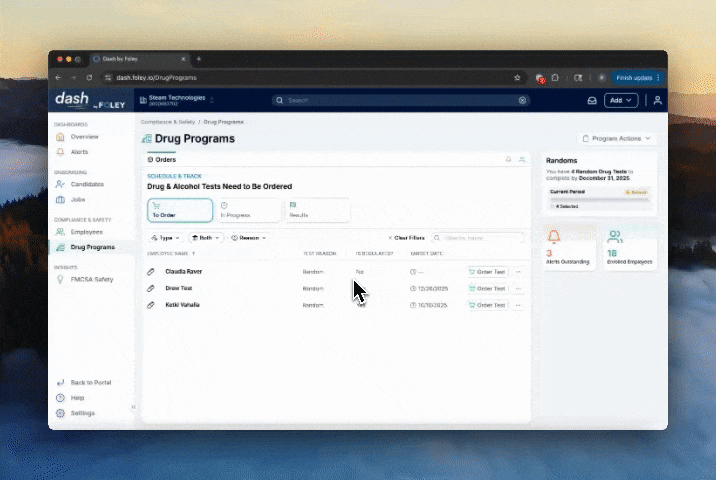Click the Clear Filters link
The width and height of the screenshot is (716, 480).
tap(406, 238)
